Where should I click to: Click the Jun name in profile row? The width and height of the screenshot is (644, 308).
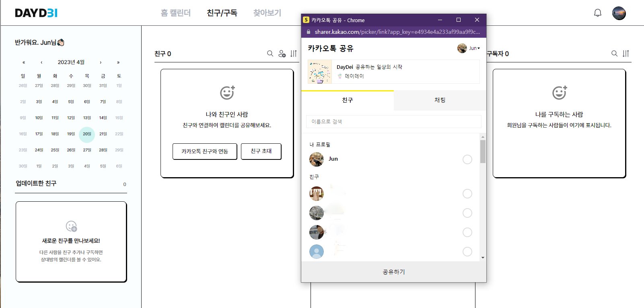tap(333, 159)
